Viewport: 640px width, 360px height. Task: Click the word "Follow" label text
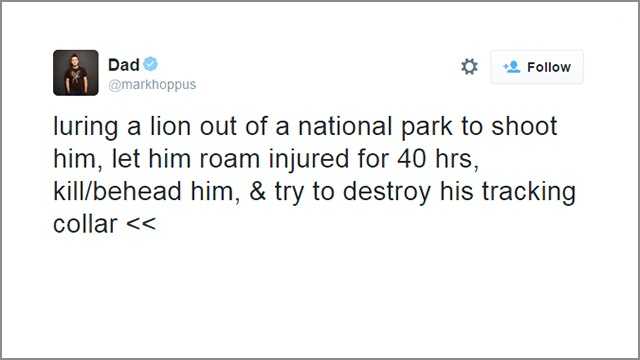(x=549, y=67)
